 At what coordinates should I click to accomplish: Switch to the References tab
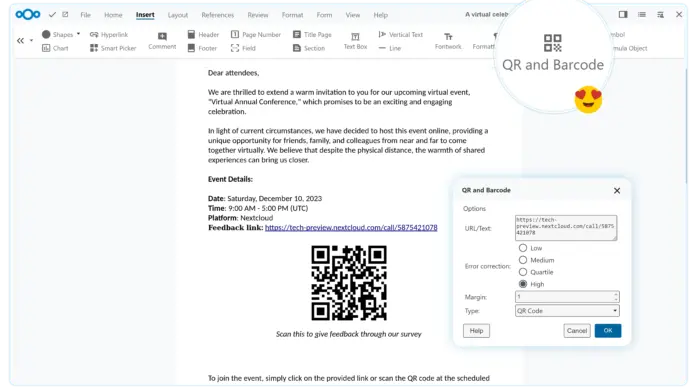pos(218,15)
